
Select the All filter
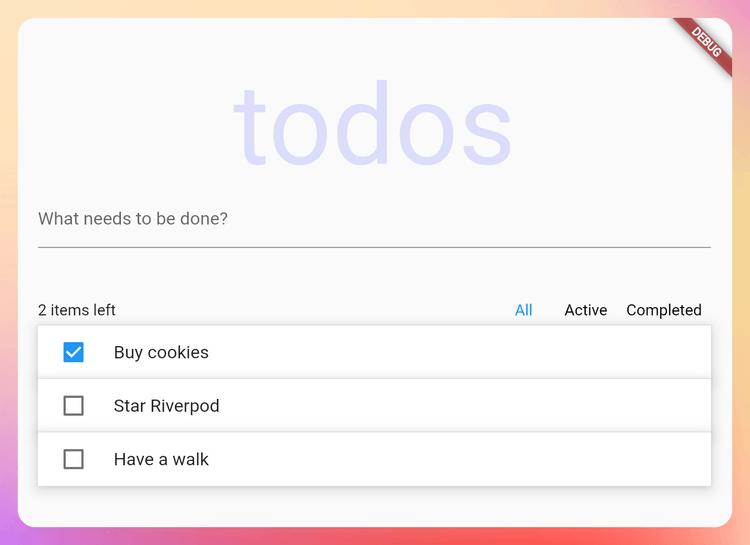[523, 310]
